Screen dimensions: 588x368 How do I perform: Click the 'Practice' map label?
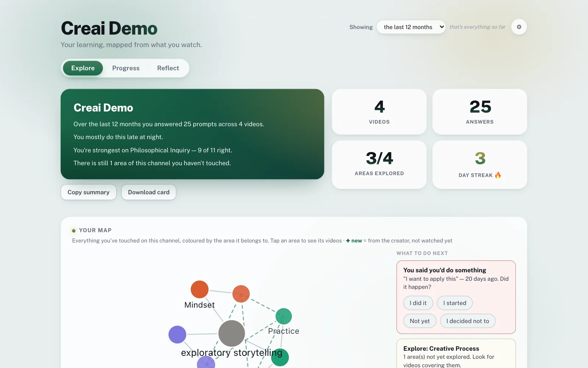click(x=284, y=331)
